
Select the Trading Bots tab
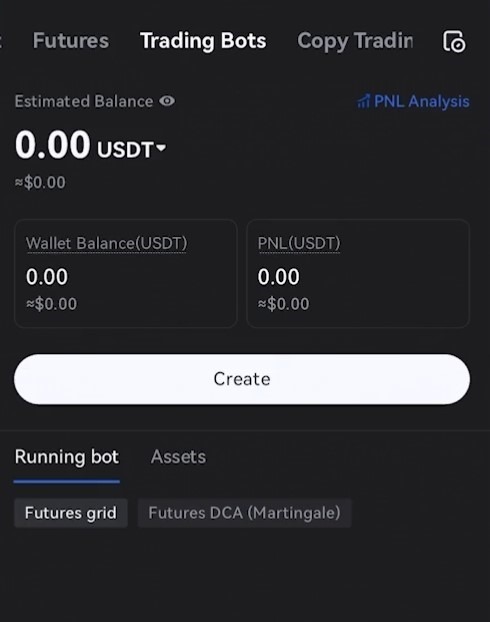pyautogui.click(x=203, y=41)
